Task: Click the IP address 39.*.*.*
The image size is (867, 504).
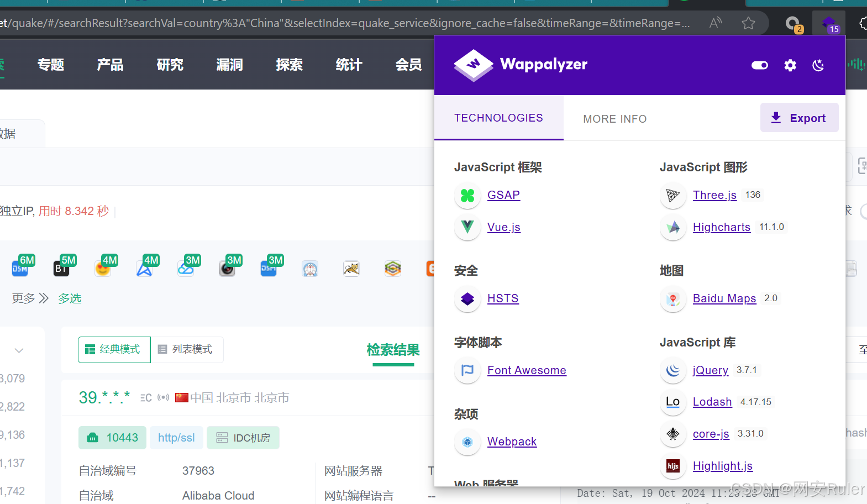Action: 104,397
